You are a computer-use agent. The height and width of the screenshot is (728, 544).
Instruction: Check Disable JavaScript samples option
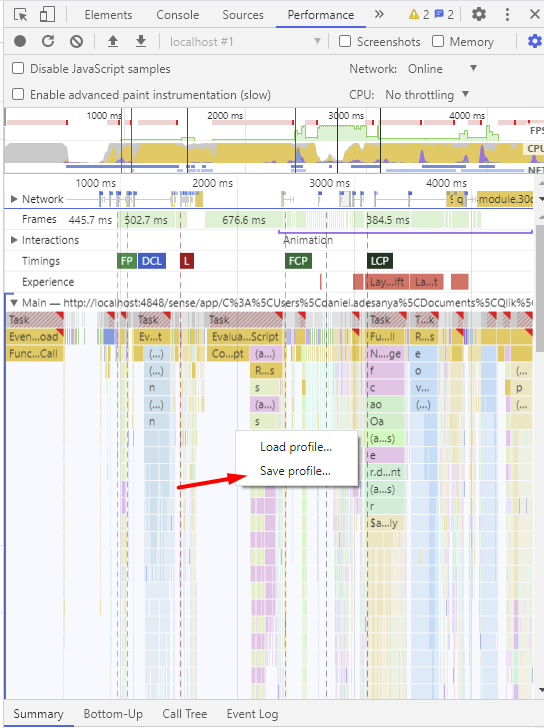tap(18, 68)
